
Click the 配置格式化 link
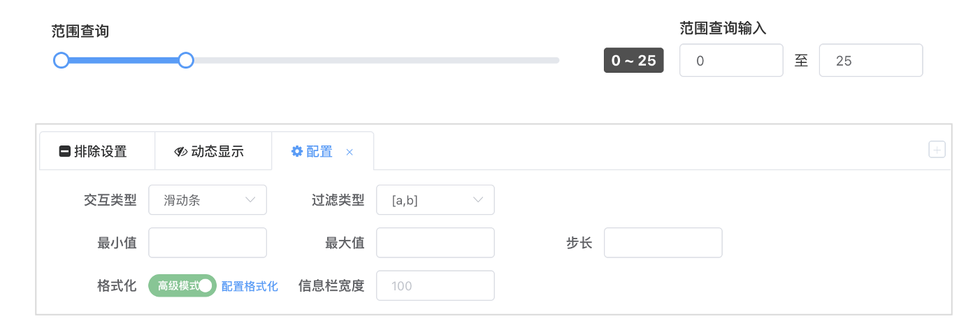[x=250, y=286]
